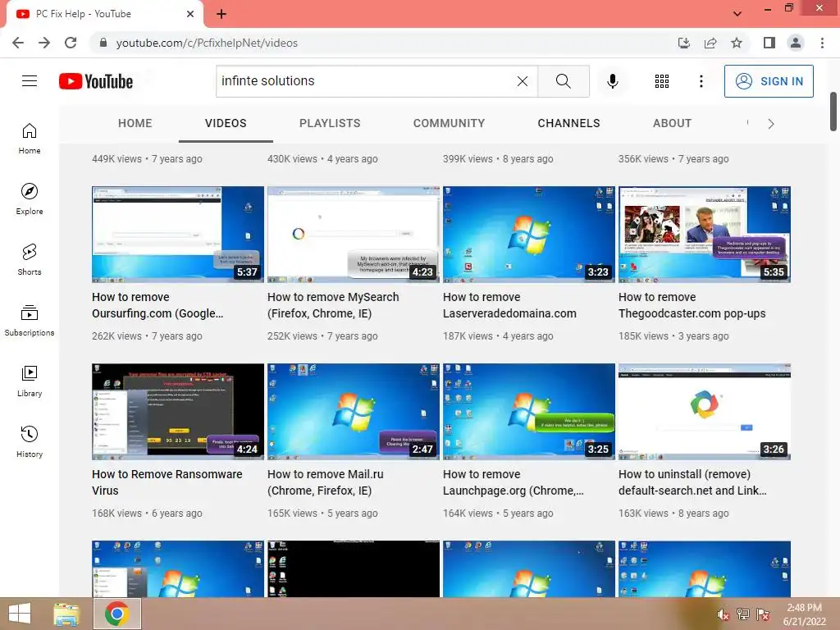The width and height of the screenshot is (840, 630).
Task: Open the default-search.net uninstall video title
Action: pyautogui.click(x=692, y=482)
